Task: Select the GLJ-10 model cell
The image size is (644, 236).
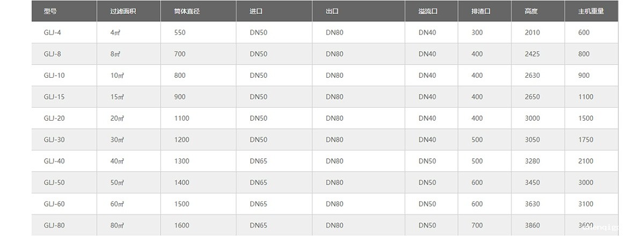Action: 54,76
